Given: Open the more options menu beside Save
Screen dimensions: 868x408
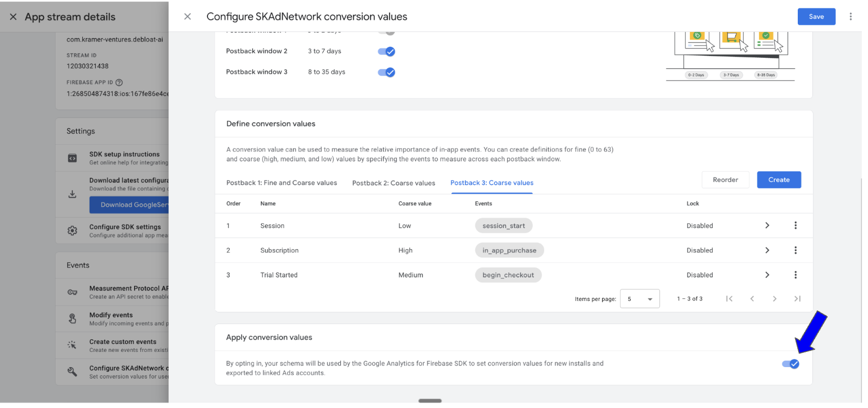Looking at the screenshot, I should click(x=850, y=17).
